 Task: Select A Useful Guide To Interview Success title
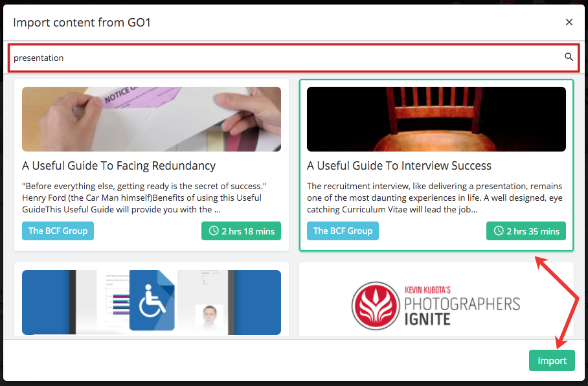point(399,166)
